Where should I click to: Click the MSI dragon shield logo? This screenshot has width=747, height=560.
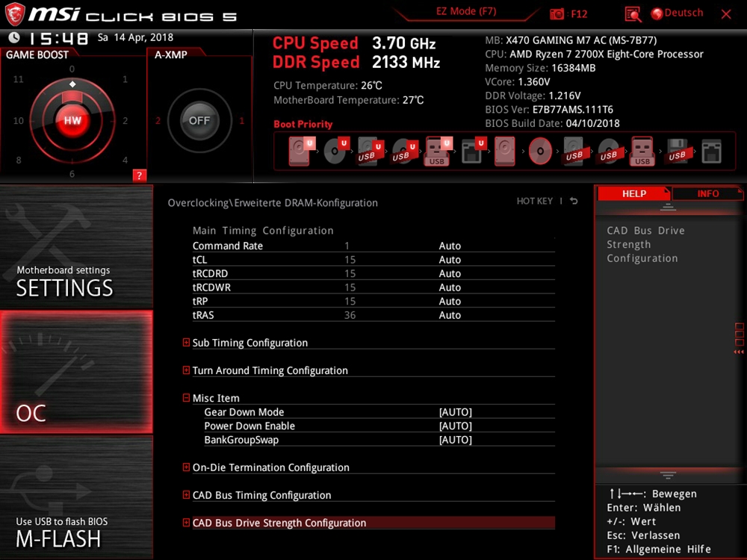tap(15, 13)
